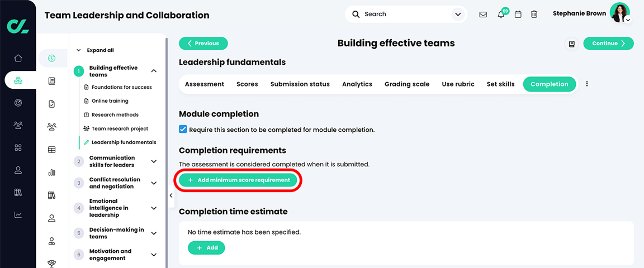This screenshot has width=644, height=268.
Task: Open Team research project in outline
Action: [120, 128]
